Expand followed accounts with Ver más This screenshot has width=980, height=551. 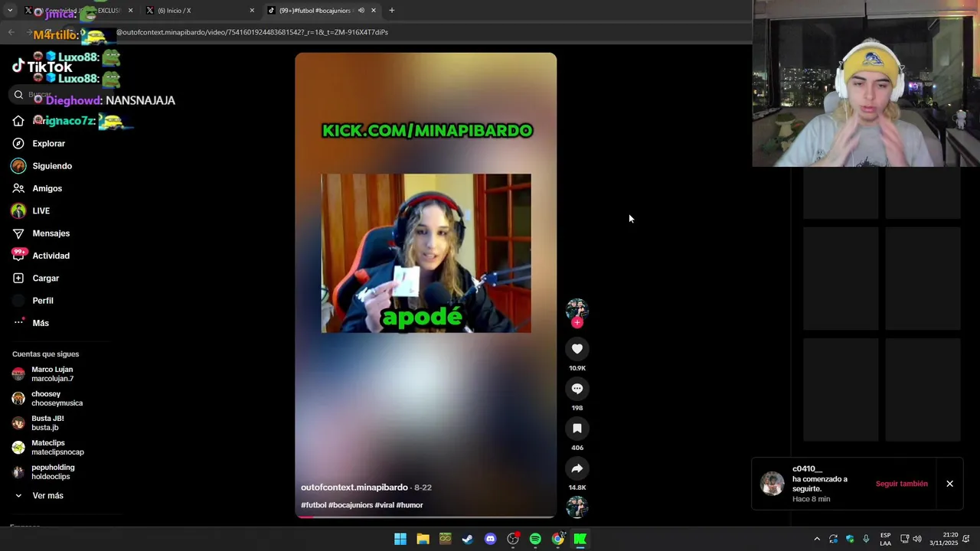(38, 496)
